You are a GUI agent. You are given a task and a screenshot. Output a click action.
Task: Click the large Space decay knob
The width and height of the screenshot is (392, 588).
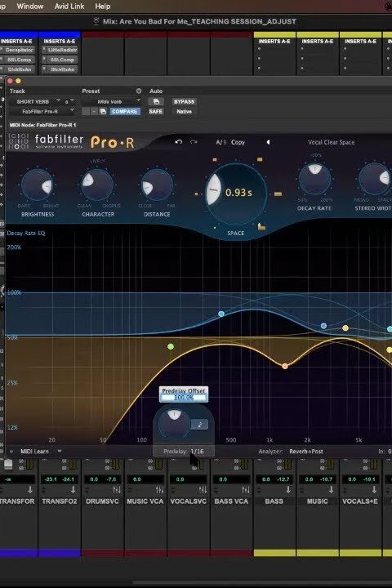(x=235, y=193)
